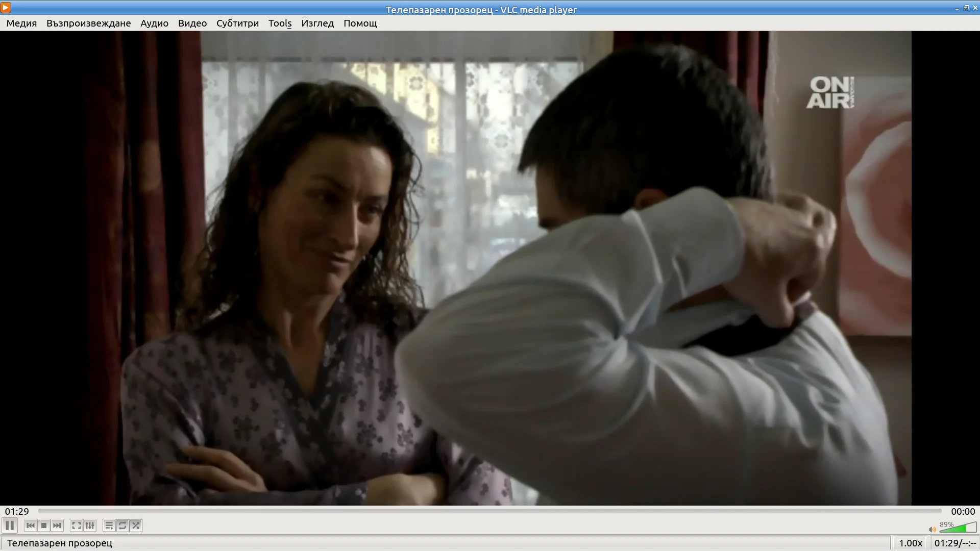
Task: Expand the Аудио menu
Action: pyautogui.click(x=154, y=23)
